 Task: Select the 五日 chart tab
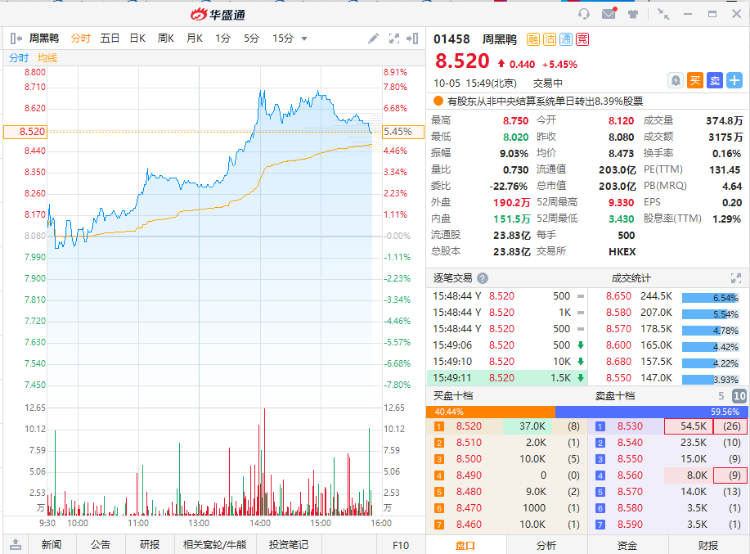pos(110,38)
